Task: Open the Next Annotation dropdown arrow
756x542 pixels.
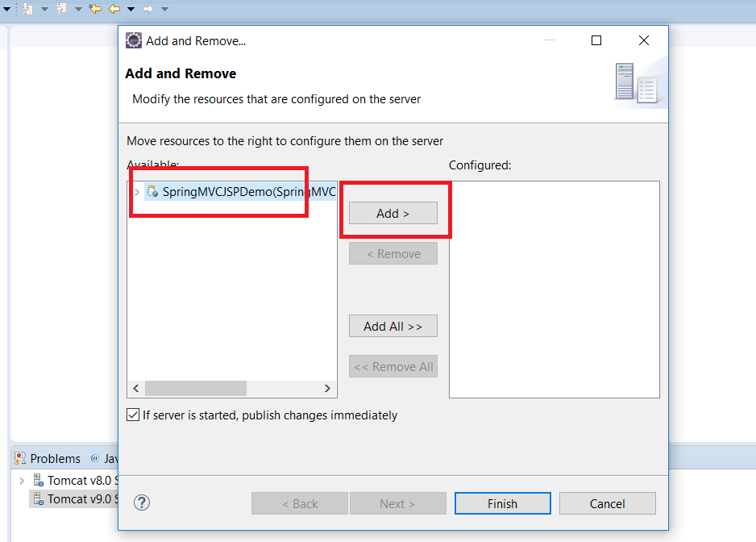Action: tap(44, 10)
